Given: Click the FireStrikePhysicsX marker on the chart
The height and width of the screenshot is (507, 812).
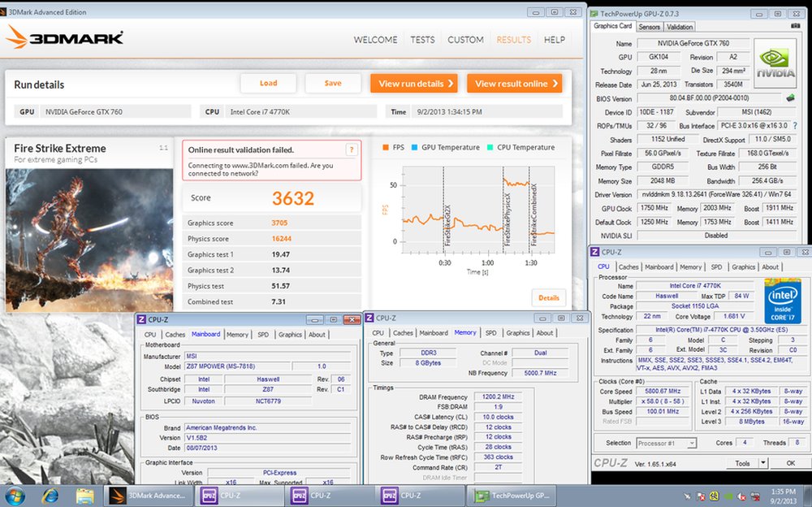Looking at the screenshot, I should click(508, 220).
